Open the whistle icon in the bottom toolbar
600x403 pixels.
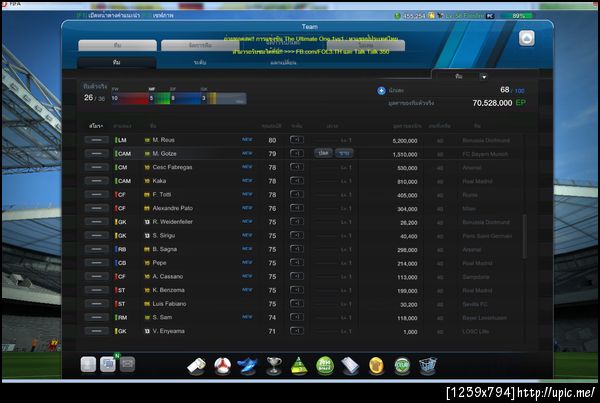[197, 365]
